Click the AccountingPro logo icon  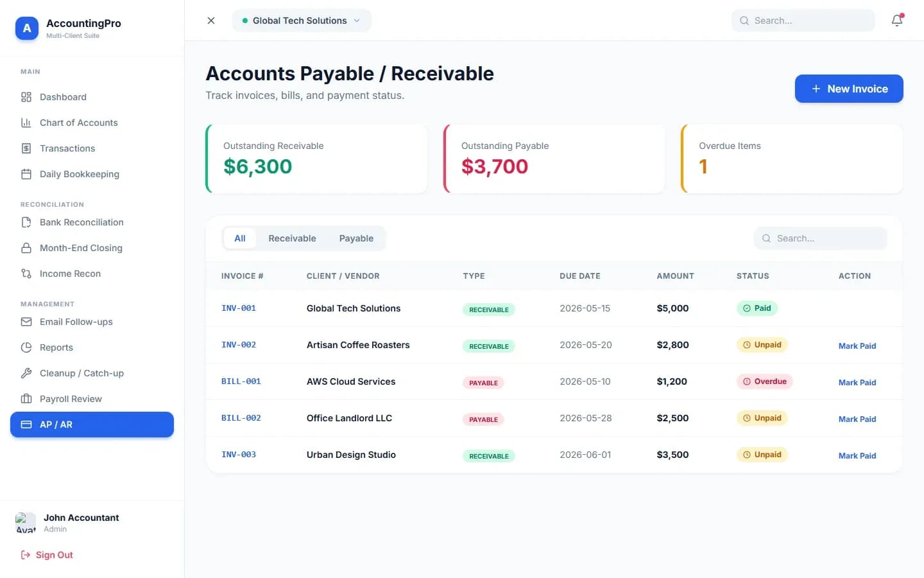[x=27, y=28]
